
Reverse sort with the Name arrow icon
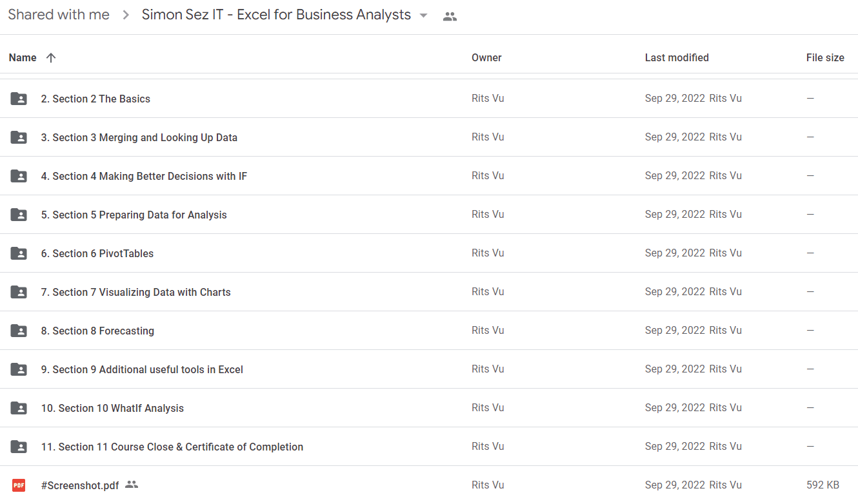pos(51,58)
